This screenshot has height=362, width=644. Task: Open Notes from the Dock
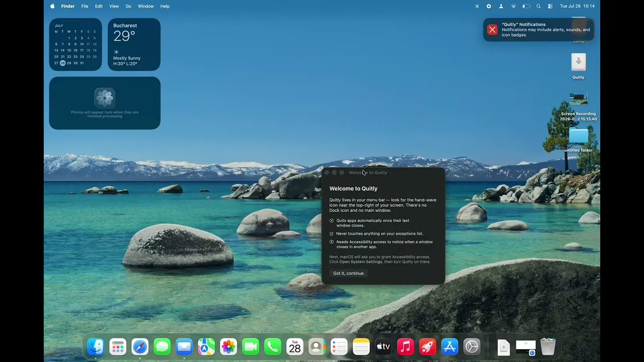[361, 346]
